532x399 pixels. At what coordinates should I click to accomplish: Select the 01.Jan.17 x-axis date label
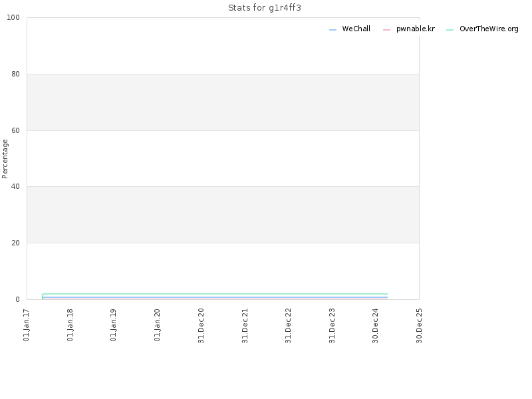pyautogui.click(x=27, y=325)
